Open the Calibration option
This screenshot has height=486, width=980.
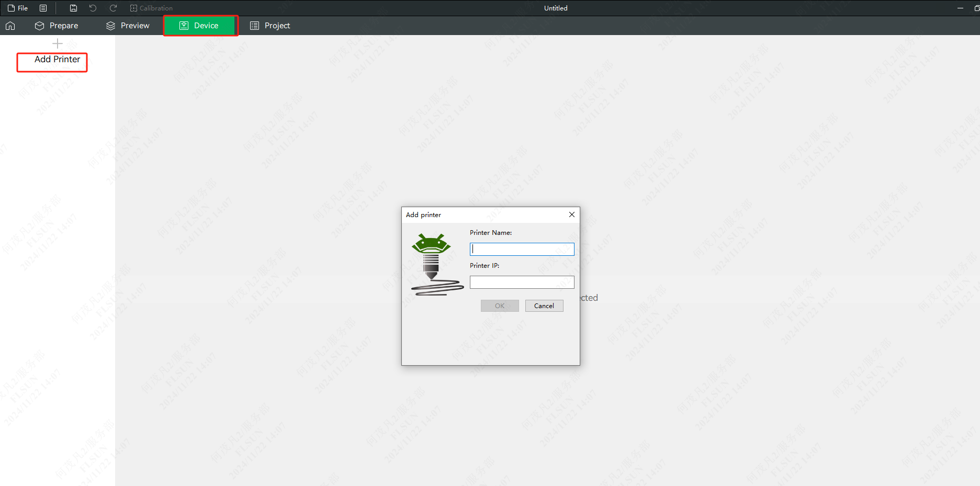pos(151,8)
